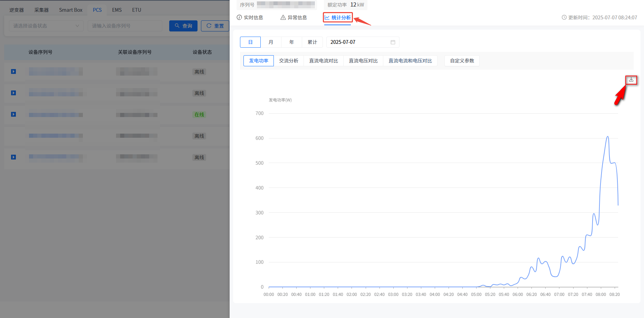The image size is (644, 318).
Task: Open the 异常信息 tab
Action: click(294, 18)
